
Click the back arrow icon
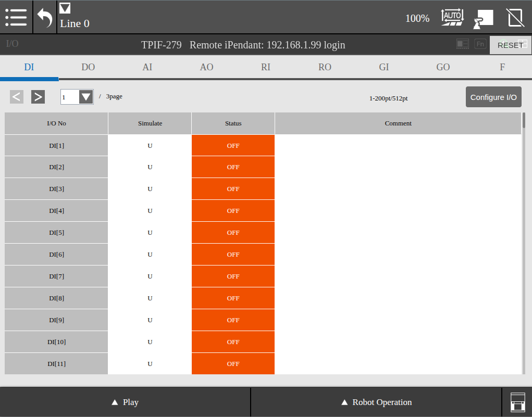click(x=45, y=18)
